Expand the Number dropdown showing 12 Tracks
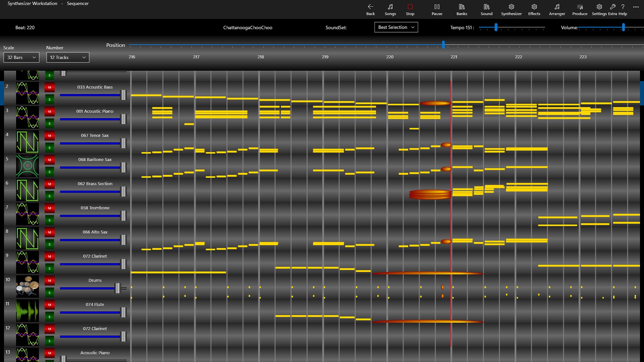Viewport: 644px width, 362px height. click(67, 57)
